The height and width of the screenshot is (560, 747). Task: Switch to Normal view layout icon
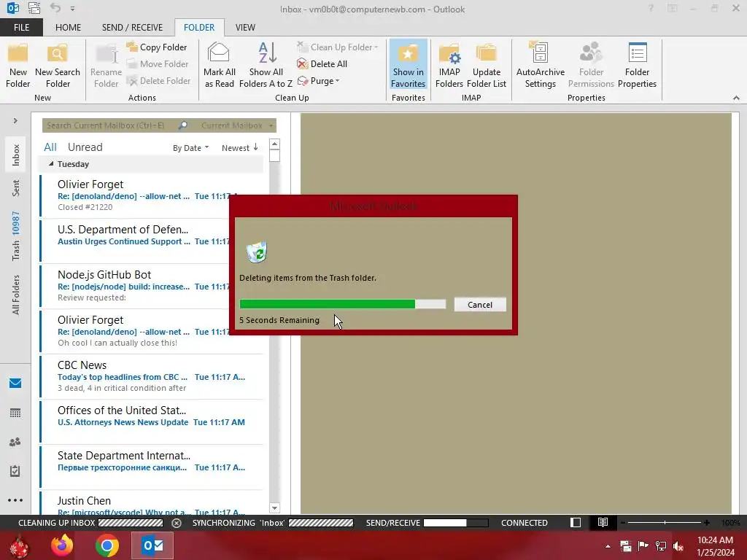click(576, 522)
